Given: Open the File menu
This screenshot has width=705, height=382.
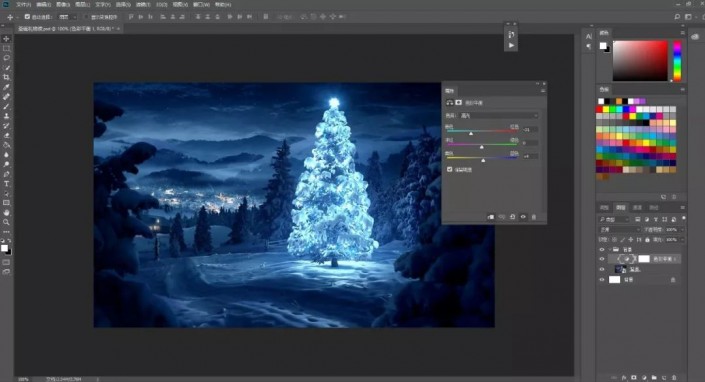Looking at the screenshot, I should click(23, 4).
